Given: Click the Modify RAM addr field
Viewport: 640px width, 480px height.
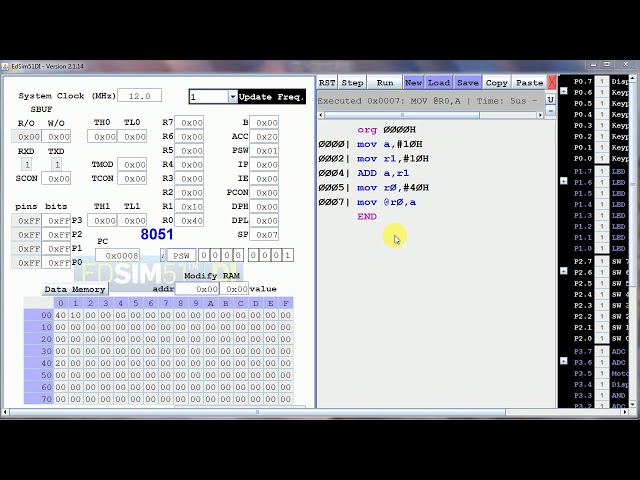Looking at the screenshot, I should [198, 289].
